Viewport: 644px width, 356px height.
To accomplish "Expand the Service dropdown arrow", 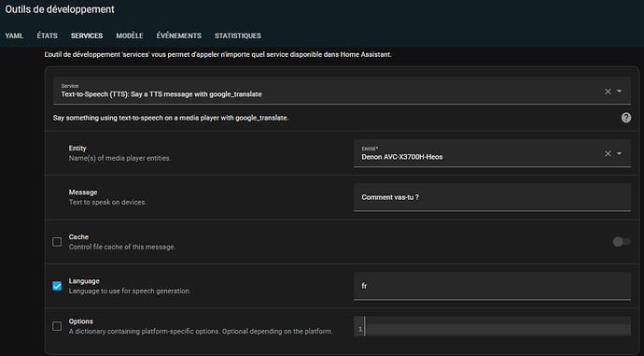I will [620, 91].
